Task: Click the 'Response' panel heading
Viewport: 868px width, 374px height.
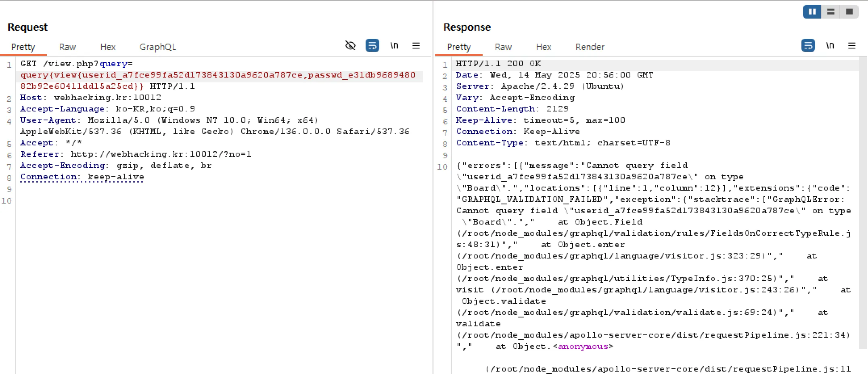Action: [x=467, y=27]
